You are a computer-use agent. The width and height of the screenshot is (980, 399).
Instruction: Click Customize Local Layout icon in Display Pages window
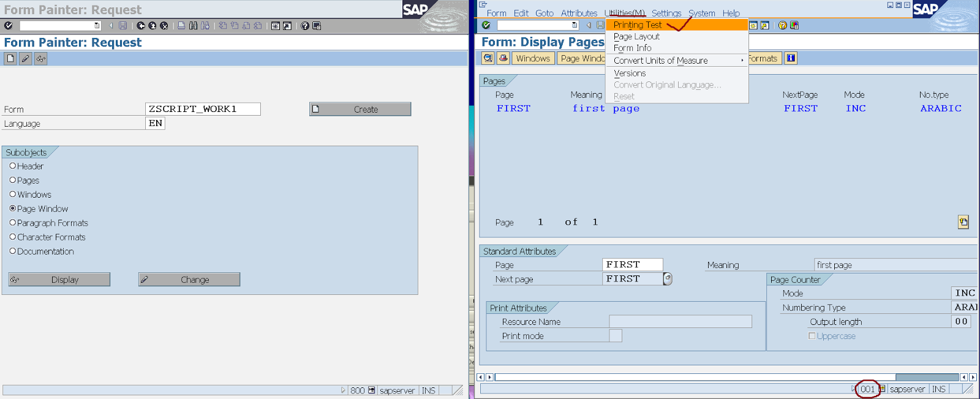coord(794,25)
